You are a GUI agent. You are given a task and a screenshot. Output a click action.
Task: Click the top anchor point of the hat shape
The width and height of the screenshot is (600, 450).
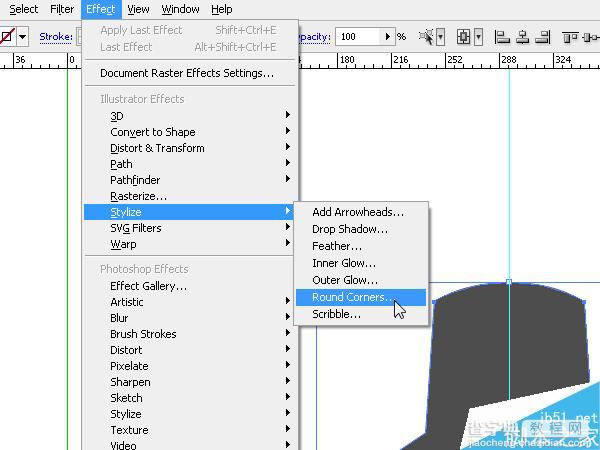(x=509, y=282)
